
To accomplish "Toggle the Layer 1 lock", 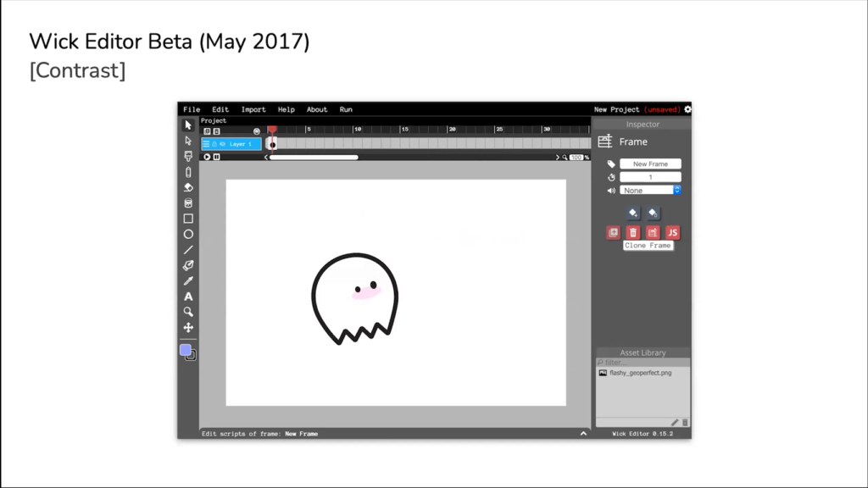I will click(x=214, y=144).
